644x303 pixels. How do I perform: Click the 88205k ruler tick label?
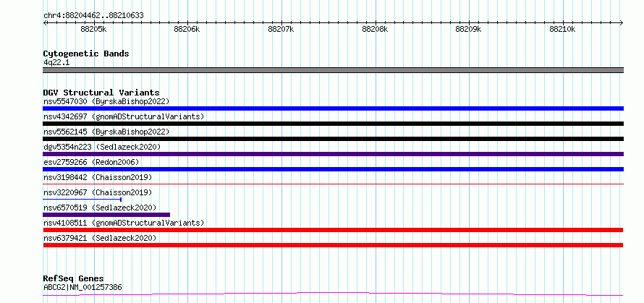point(94,29)
